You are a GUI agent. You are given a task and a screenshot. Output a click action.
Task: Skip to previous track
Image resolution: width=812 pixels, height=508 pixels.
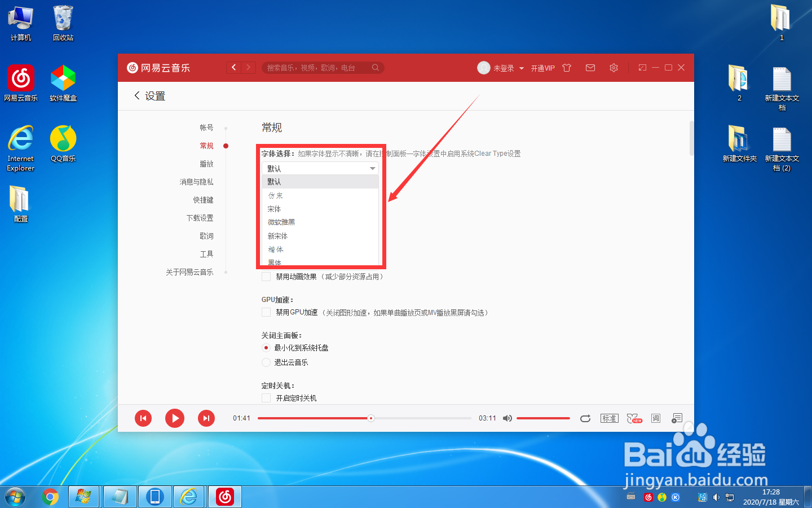143,418
